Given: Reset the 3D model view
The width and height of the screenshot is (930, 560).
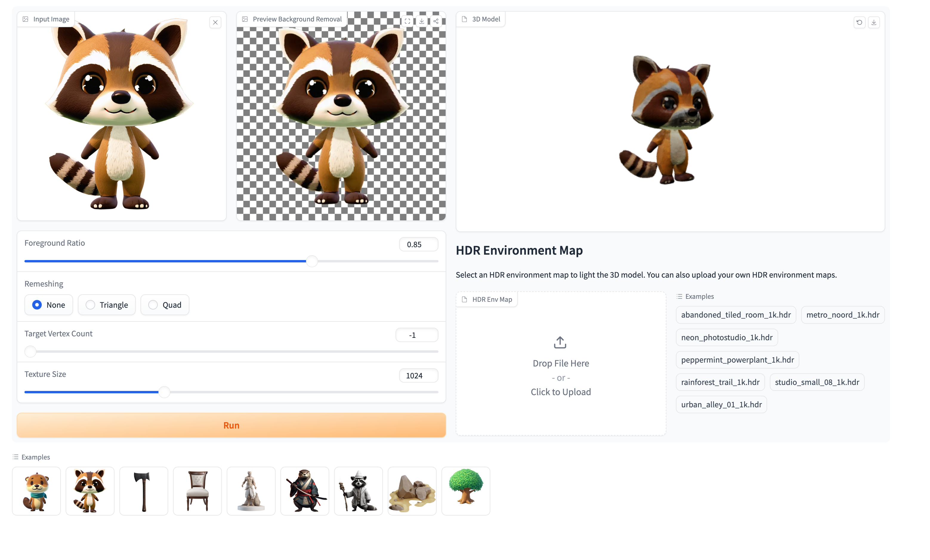Looking at the screenshot, I should point(859,23).
